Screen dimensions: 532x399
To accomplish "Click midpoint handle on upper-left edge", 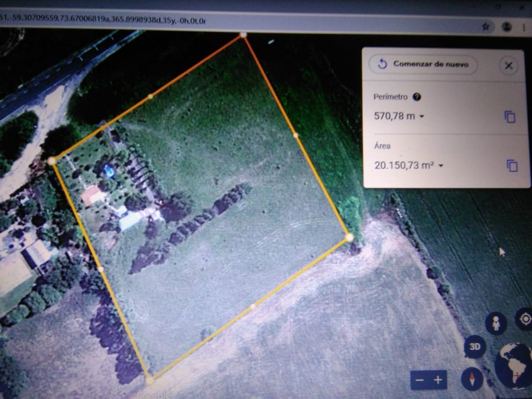I will [150, 97].
